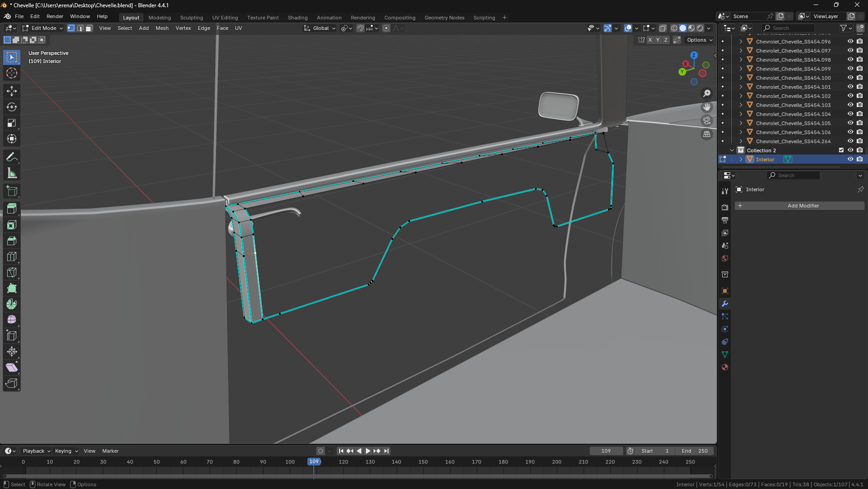The width and height of the screenshot is (868, 489).
Task: Enable proportional editing
Action: coord(386,28)
